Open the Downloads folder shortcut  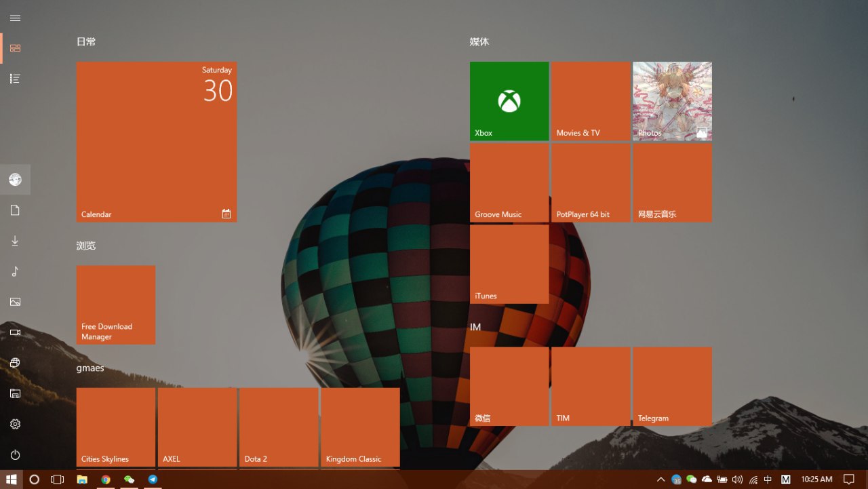pyautogui.click(x=15, y=241)
